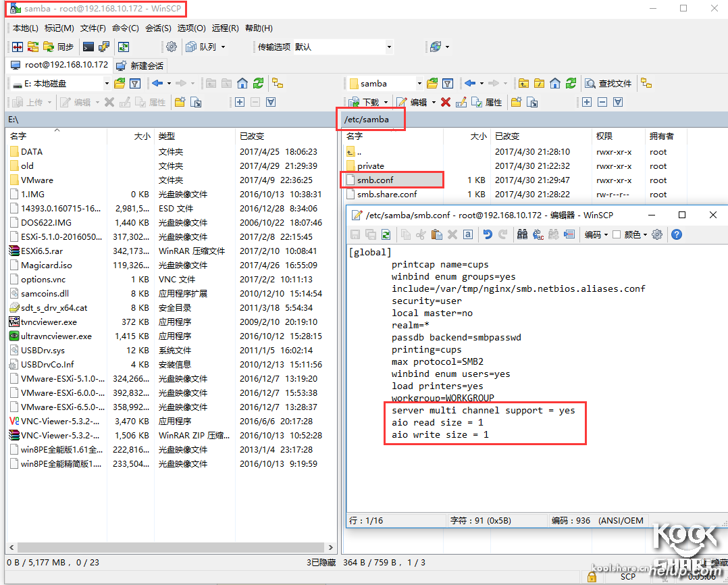Screen dimensions: 728x585
Task: Click the Synchronize (同步) toolbar button
Action: (59, 47)
